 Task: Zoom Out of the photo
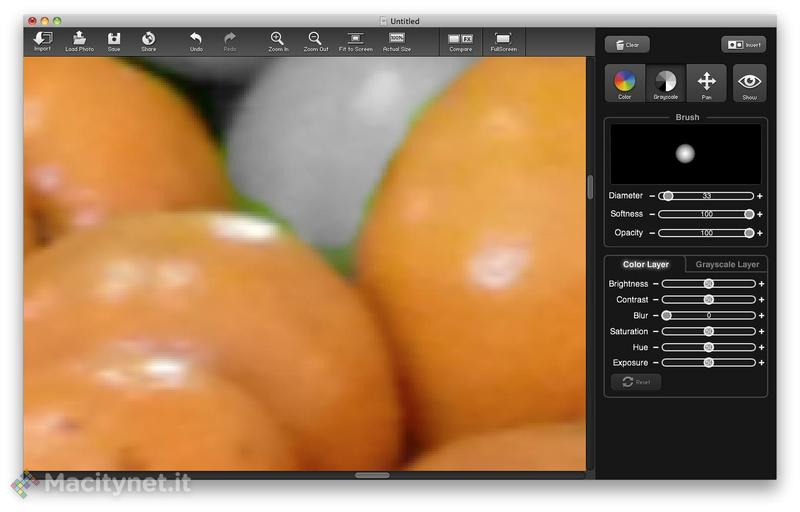315,40
